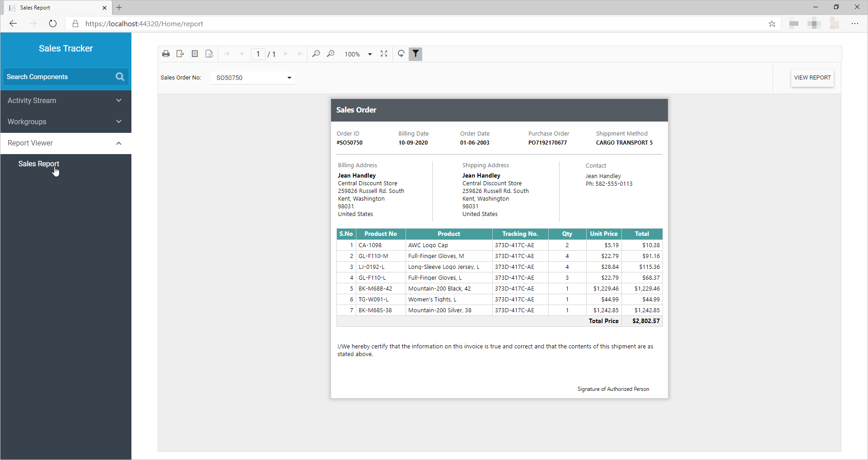The height and width of the screenshot is (460, 868).
Task: Click the search icon in Search Components
Action: pos(120,76)
